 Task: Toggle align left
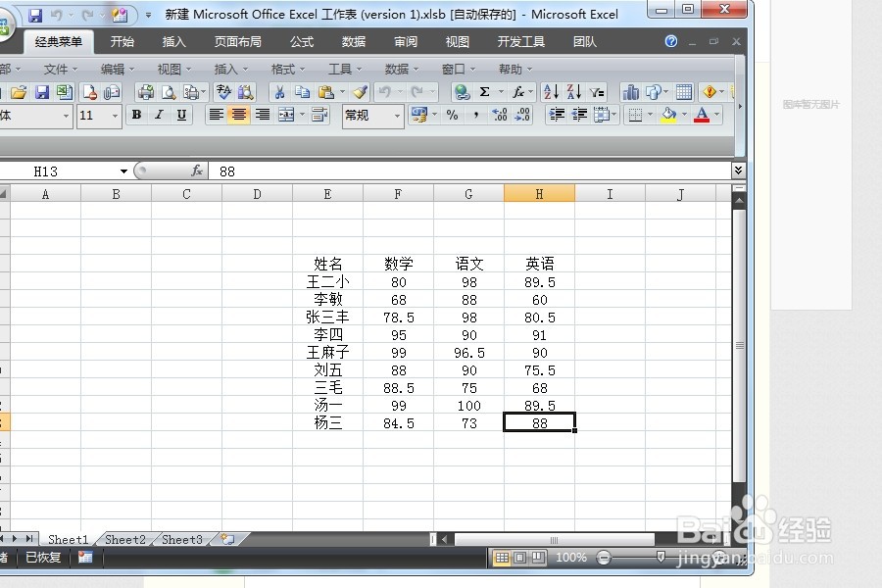[x=216, y=115]
